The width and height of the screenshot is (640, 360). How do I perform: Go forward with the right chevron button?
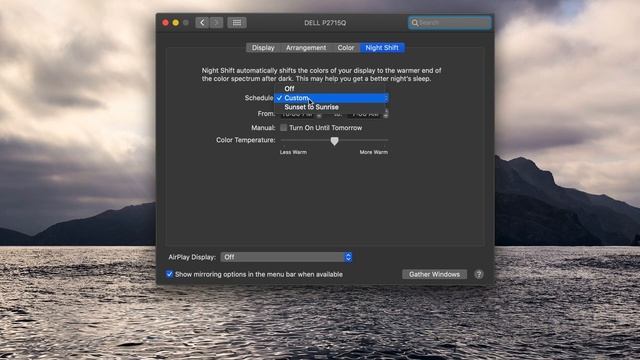(216, 22)
